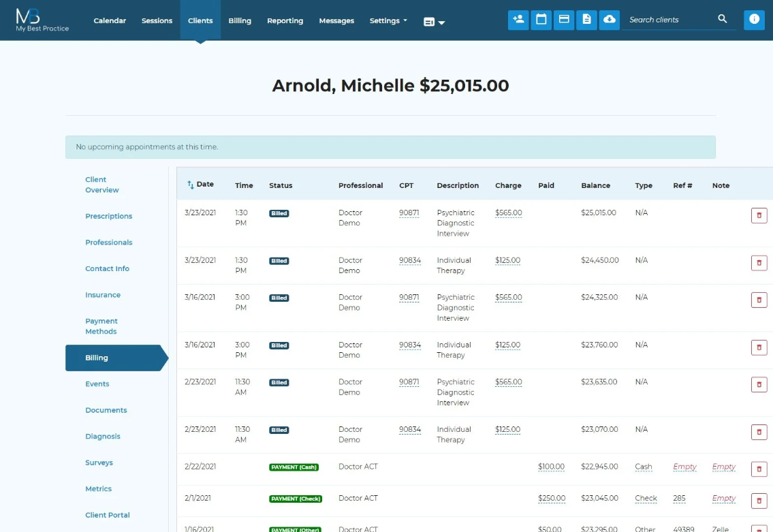Open CPT code 90834 for Individual Therapy
Viewport: 773px width, 532px height.
(409, 260)
